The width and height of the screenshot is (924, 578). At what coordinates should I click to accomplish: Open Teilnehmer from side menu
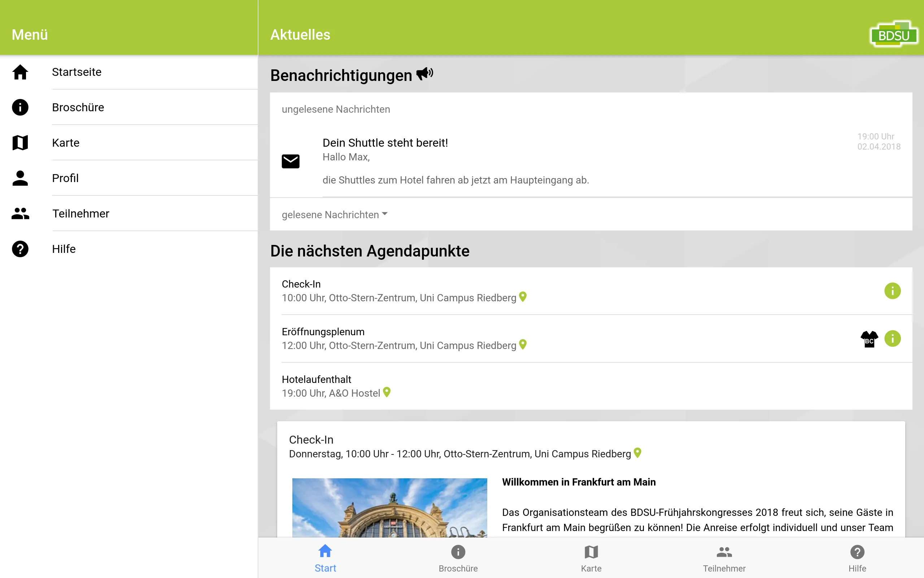(x=129, y=213)
